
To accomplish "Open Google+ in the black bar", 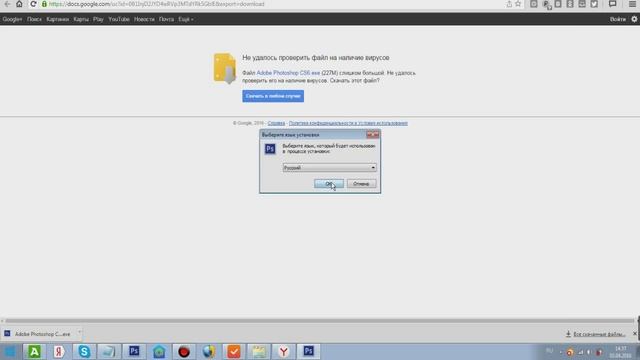I will click(12, 19).
